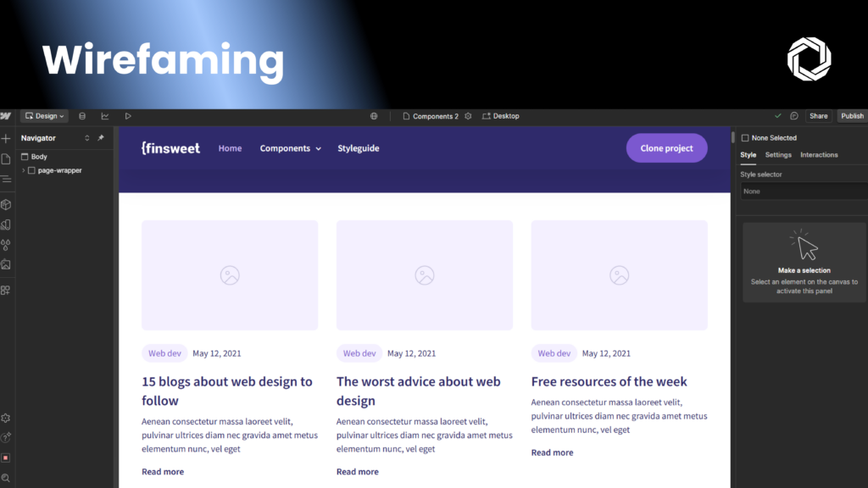Pin the Navigator panel
This screenshot has width=868, height=488.
(101, 138)
